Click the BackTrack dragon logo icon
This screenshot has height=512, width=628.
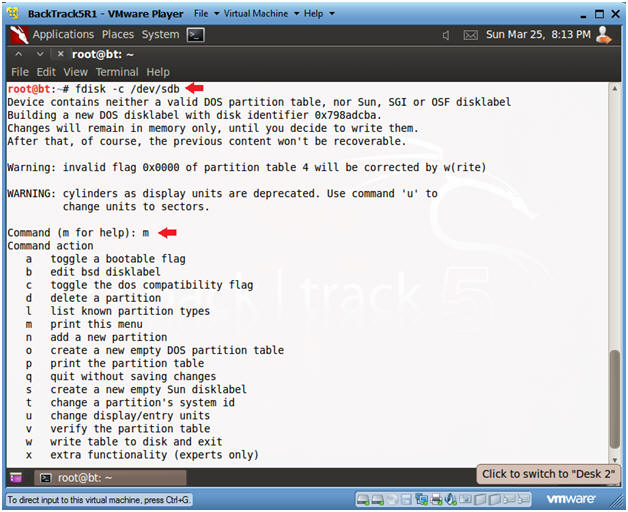19,35
